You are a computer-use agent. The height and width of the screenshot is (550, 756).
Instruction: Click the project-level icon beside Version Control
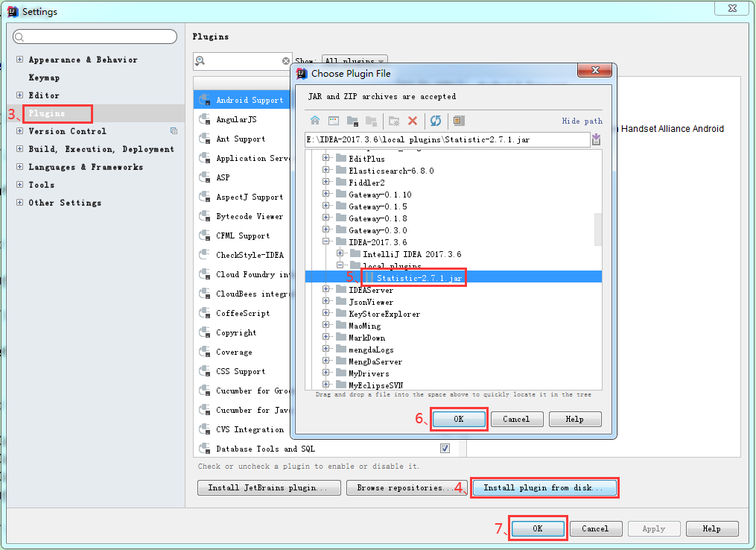point(174,130)
